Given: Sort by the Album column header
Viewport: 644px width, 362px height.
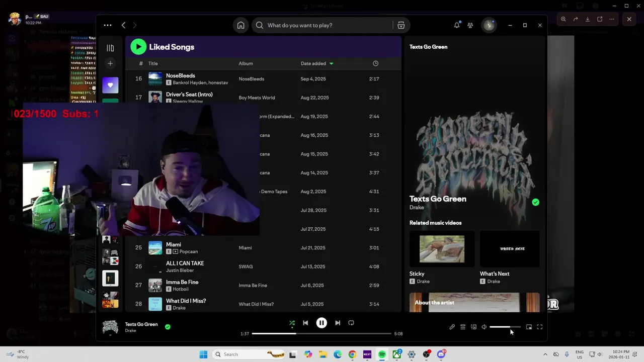Looking at the screenshot, I should click(246, 63).
